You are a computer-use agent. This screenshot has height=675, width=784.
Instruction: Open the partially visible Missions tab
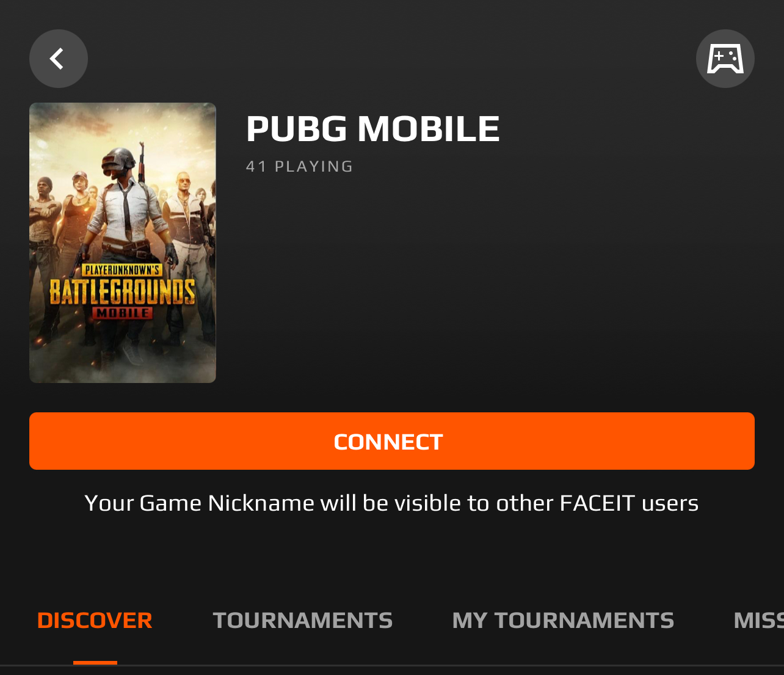(x=758, y=621)
